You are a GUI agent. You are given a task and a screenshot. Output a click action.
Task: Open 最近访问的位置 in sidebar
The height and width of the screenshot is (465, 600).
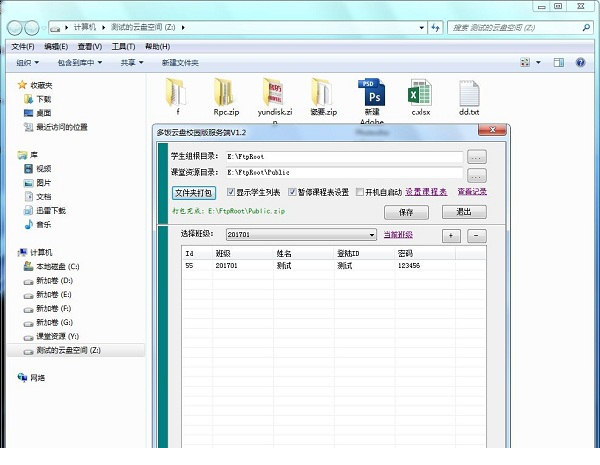tap(55, 127)
